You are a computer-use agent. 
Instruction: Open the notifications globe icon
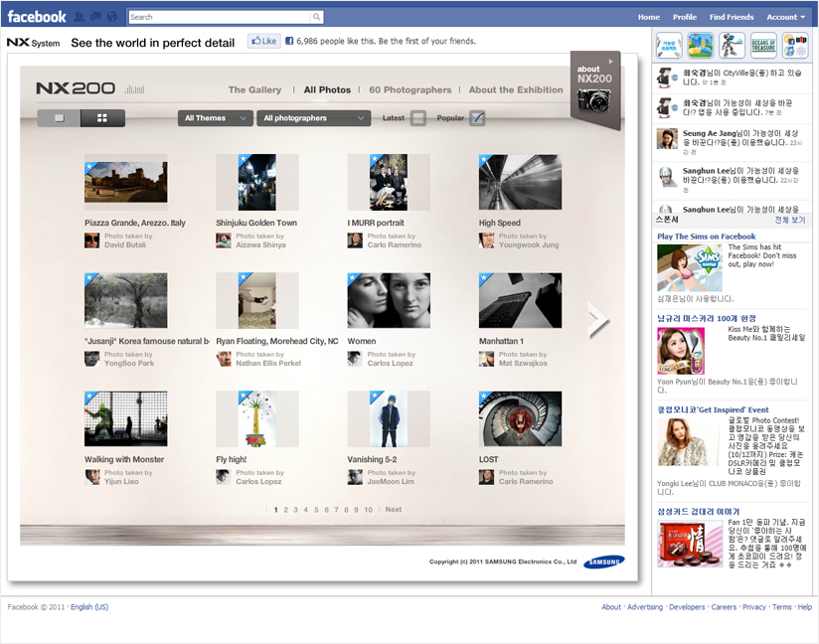coord(111,17)
